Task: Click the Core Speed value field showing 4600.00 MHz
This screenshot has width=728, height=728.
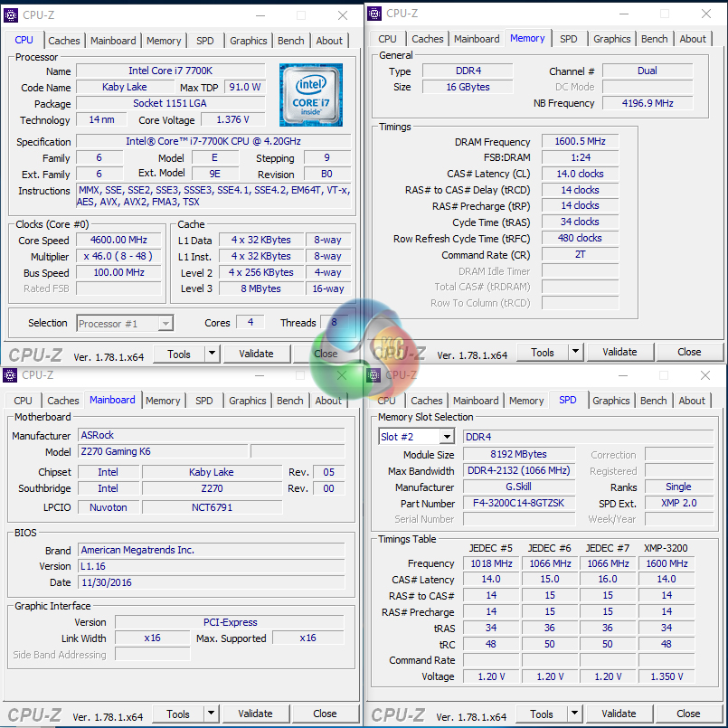Action: pos(118,240)
